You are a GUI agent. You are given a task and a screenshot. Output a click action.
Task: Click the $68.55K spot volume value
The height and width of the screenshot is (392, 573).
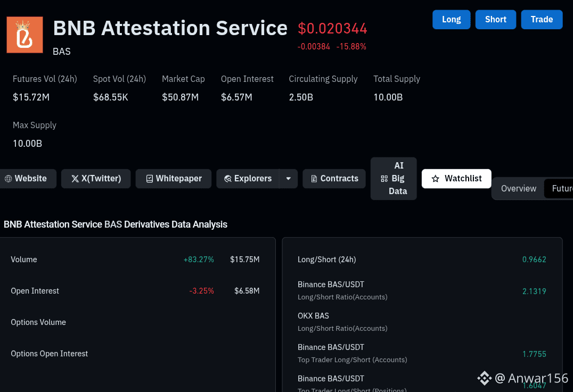click(x=110, y=97)
